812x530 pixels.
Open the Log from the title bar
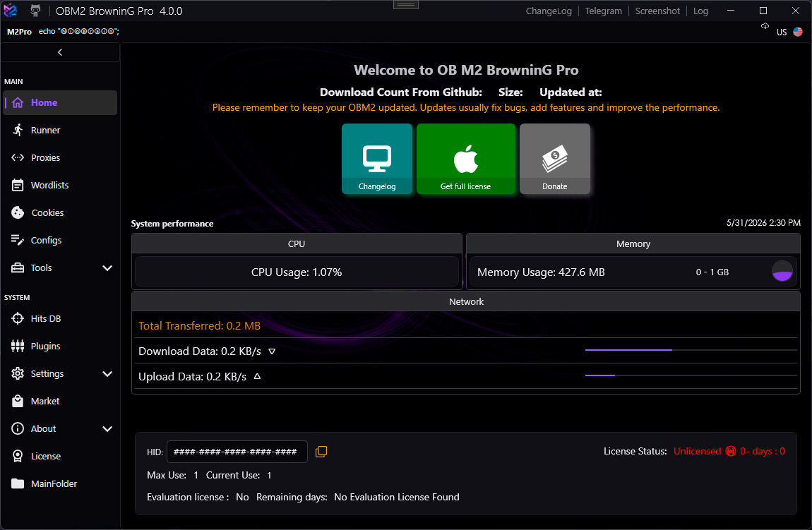700,11
